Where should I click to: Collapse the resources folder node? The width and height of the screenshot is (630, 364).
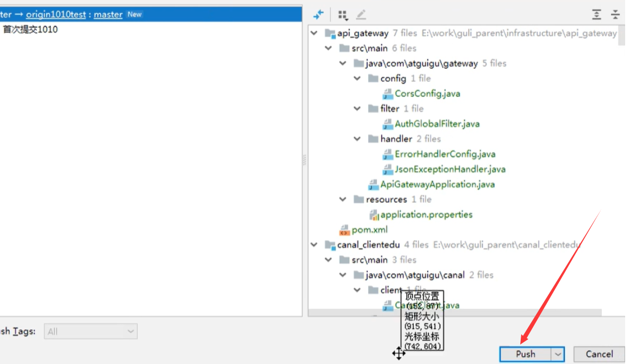pos(342,199)
